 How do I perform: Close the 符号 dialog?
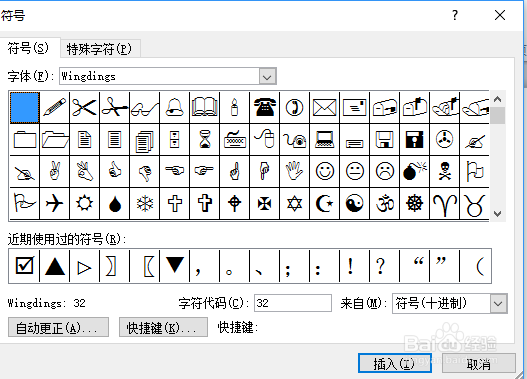point(500,15)
